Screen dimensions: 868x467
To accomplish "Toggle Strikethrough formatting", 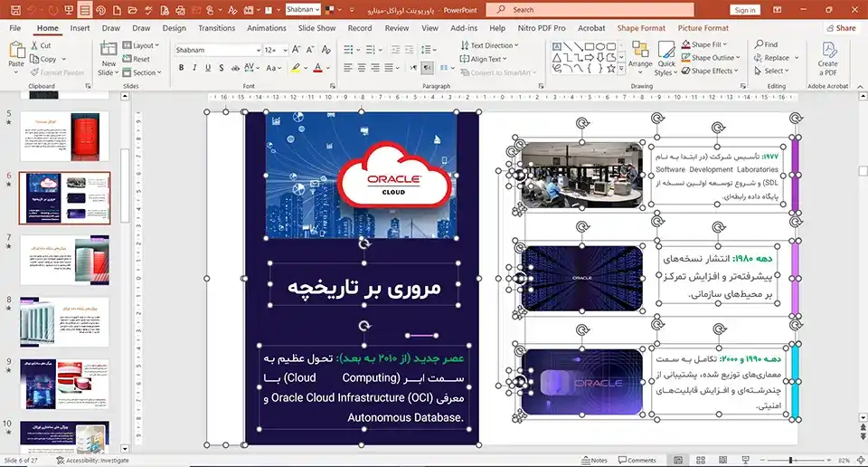I will click(x=235, y=68).
